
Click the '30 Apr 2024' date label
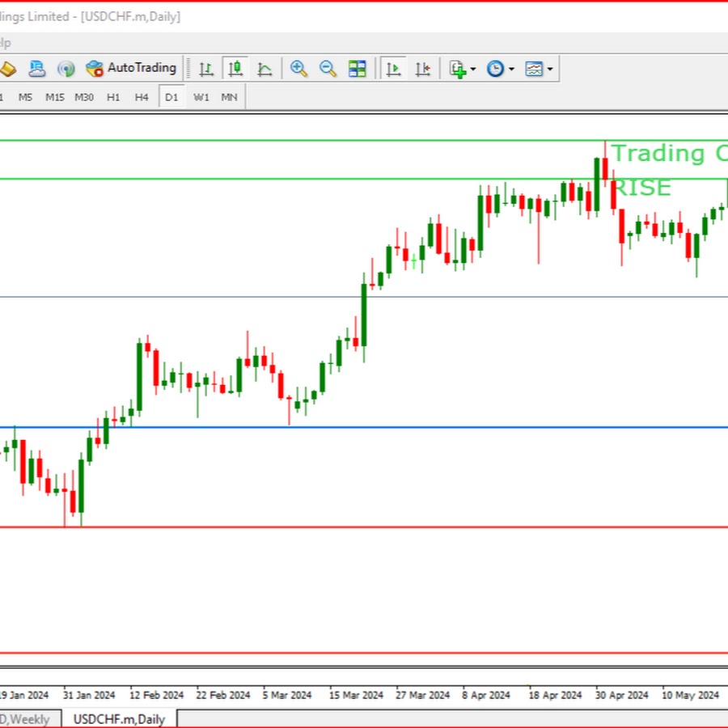(622, 695)
